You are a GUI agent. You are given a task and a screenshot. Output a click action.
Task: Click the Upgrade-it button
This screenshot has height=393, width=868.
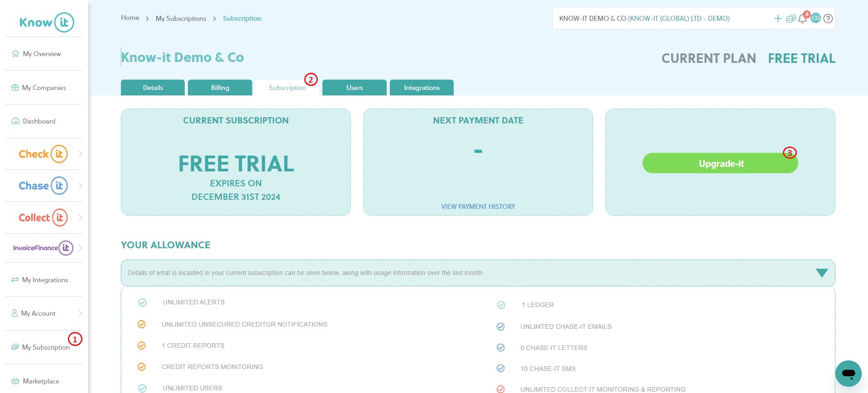pos(720,163)
